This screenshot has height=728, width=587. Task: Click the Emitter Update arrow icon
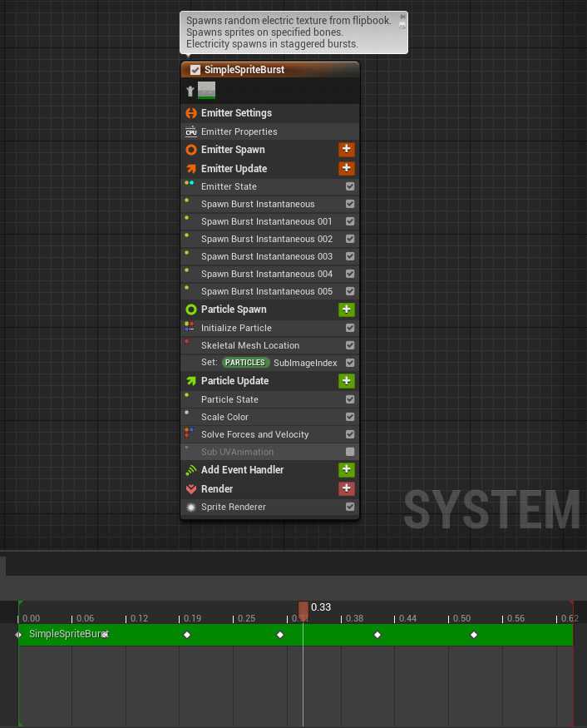(x=191, y=169)
